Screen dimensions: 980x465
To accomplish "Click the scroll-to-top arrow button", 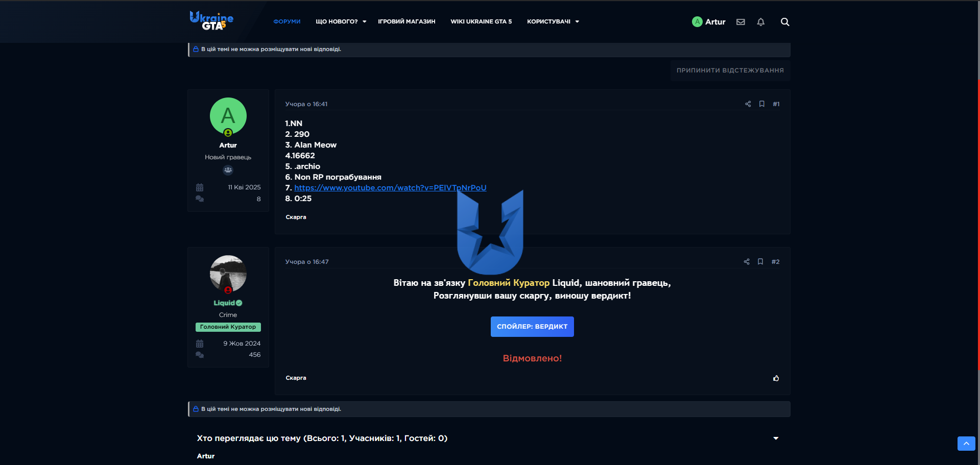I will click(x=966, y=444).
